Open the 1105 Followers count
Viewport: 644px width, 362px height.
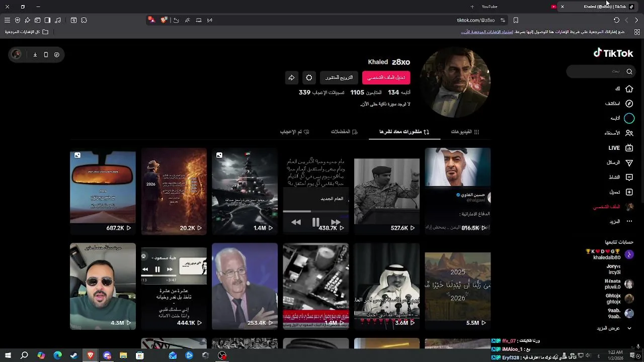point(366,93)
